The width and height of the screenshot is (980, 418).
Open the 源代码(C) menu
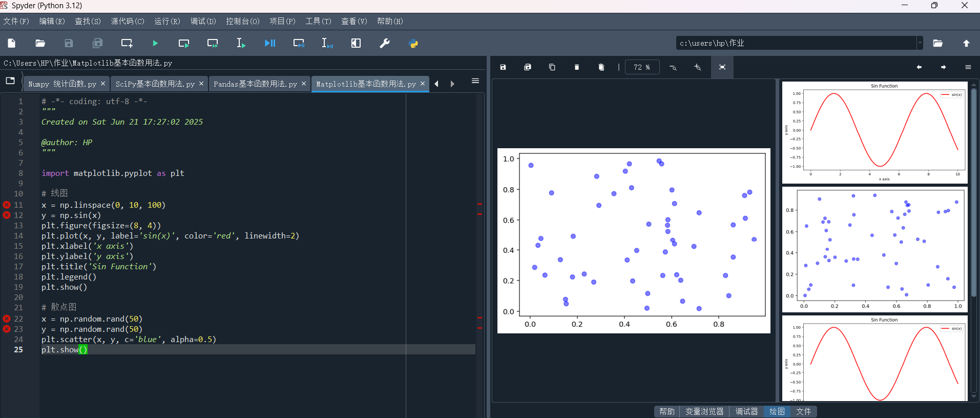[128, 21]
